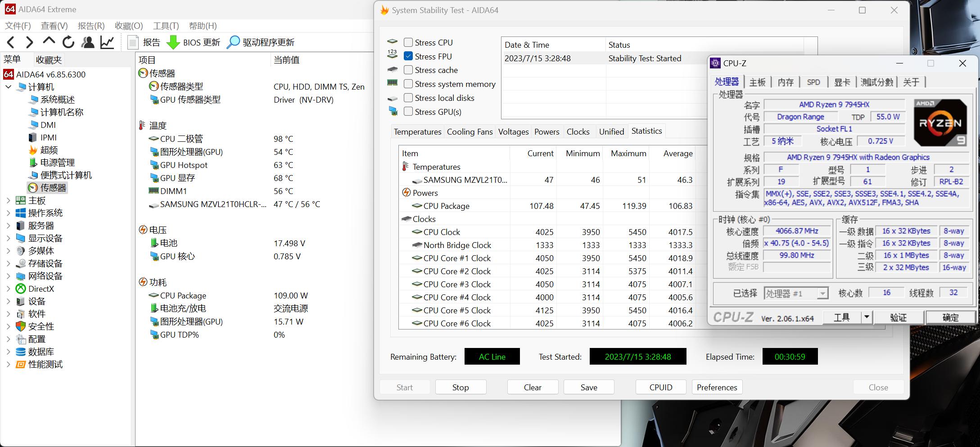The image size is (980, 447).
Task: Select the 超频 item in the tree
Action: pyautogui.click(x=49, y=150)
